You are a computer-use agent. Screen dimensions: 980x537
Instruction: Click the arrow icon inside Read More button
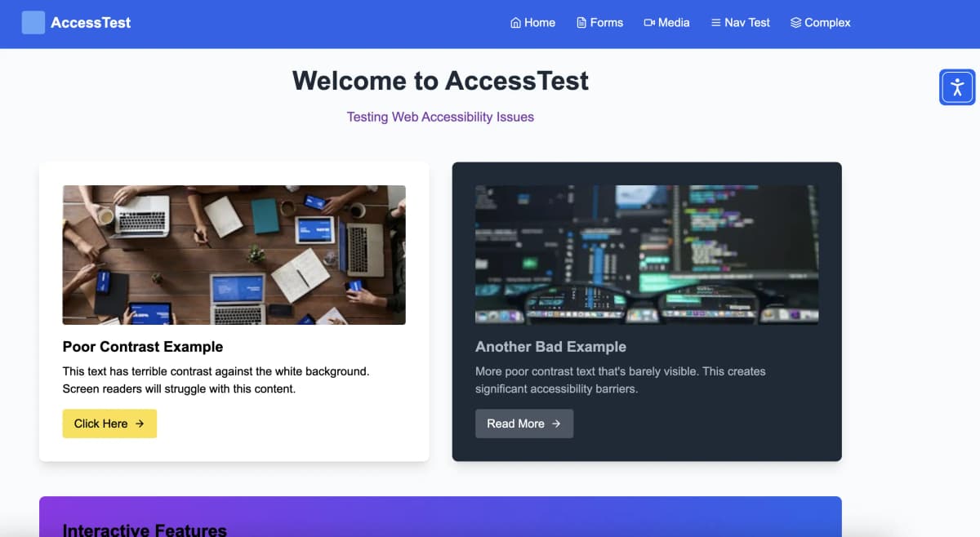[556, 424]
